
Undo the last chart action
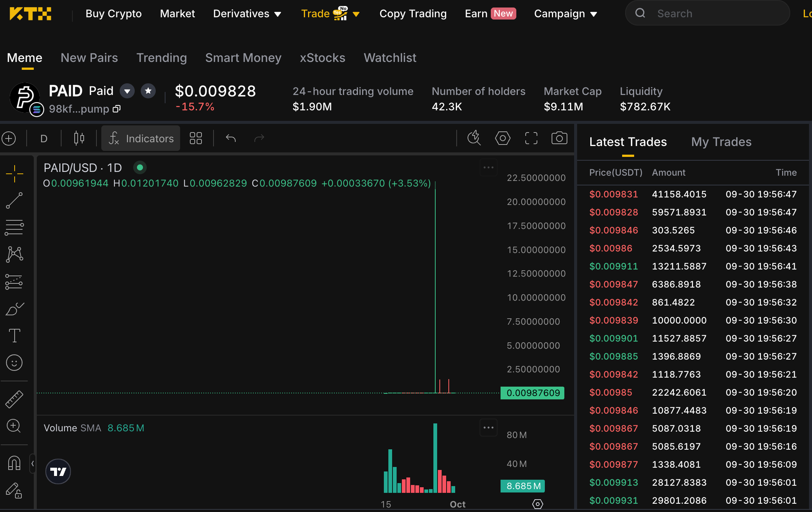click(x=231, y=139)
